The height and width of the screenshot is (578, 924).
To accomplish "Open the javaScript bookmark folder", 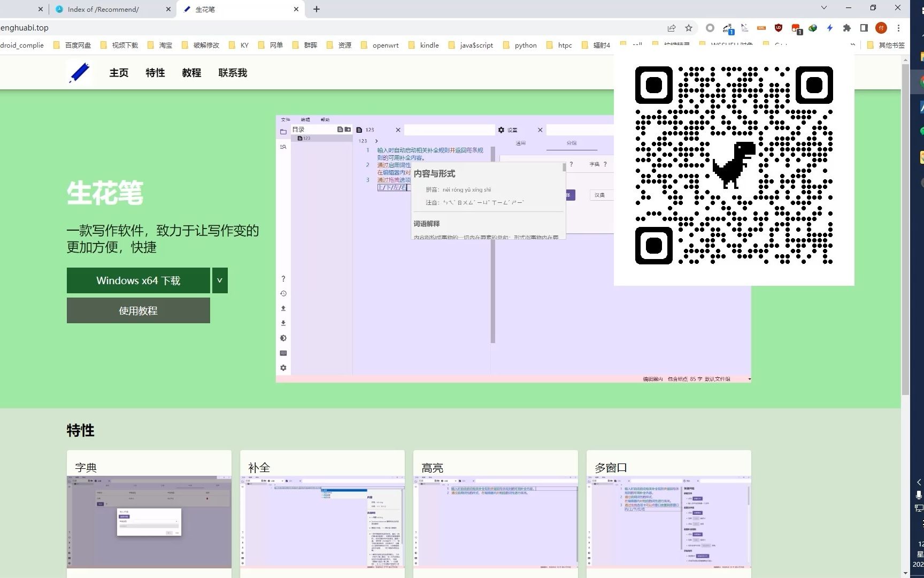I will pyautogui.click(x=471, y=45).
